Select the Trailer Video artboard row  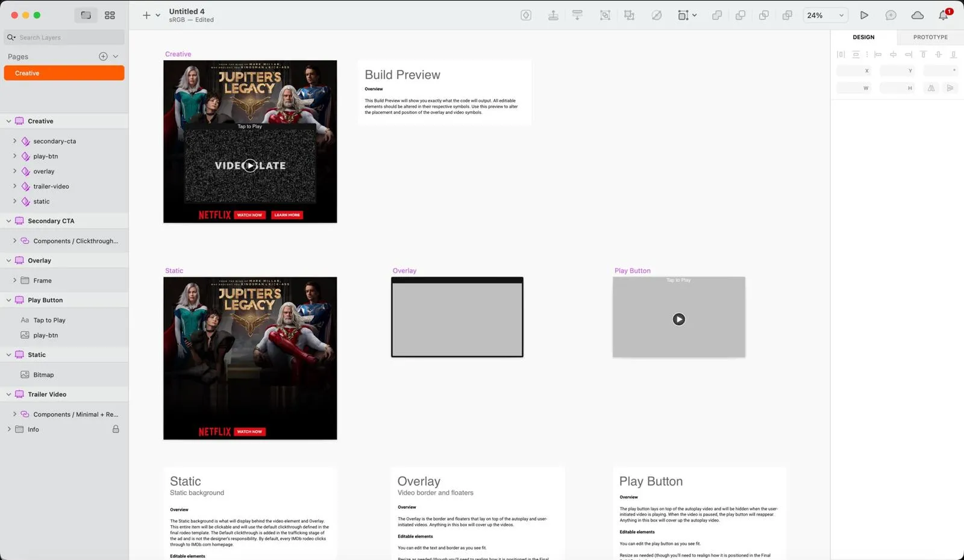point(64,394)
